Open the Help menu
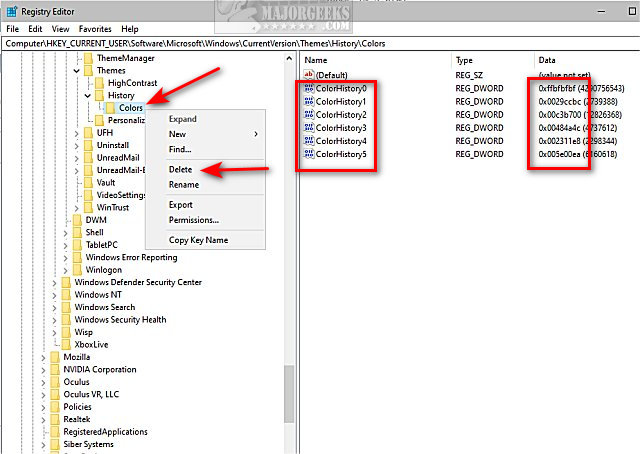Screen dimensions: 640x454 pyautogui.click(x=130, y=29)
